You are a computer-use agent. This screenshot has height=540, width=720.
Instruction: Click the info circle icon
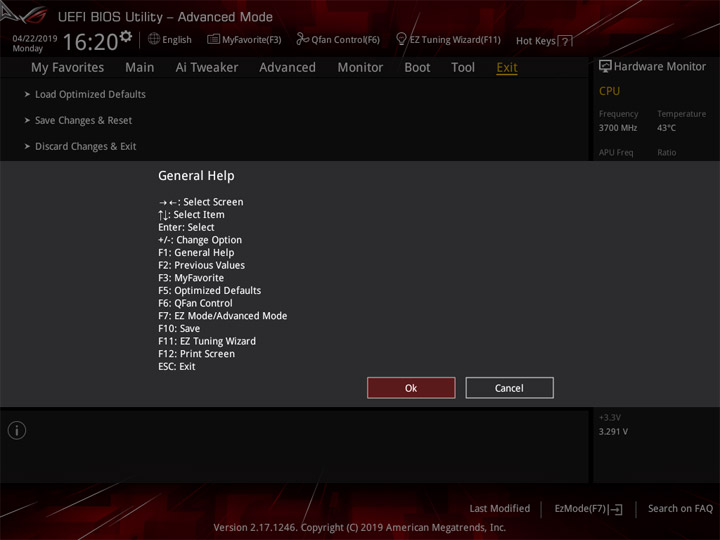(x=17, y=430)
